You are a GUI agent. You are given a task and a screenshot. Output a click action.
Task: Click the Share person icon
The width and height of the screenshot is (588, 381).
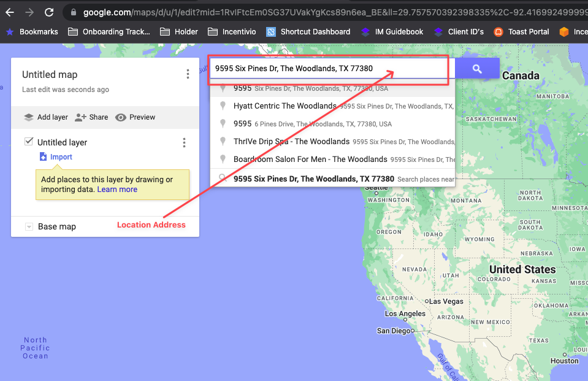[80, 117]
